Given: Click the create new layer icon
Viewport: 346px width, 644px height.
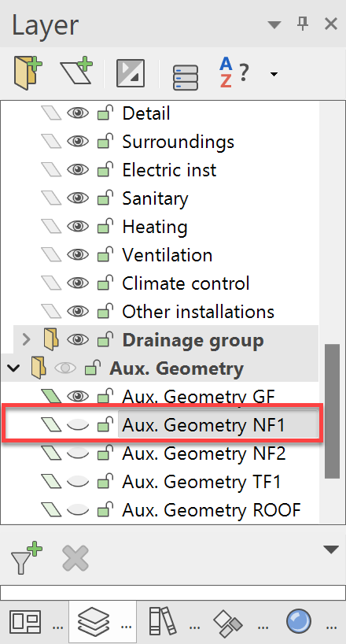Looking at the screenshot, I should click(x=76, y=72).
